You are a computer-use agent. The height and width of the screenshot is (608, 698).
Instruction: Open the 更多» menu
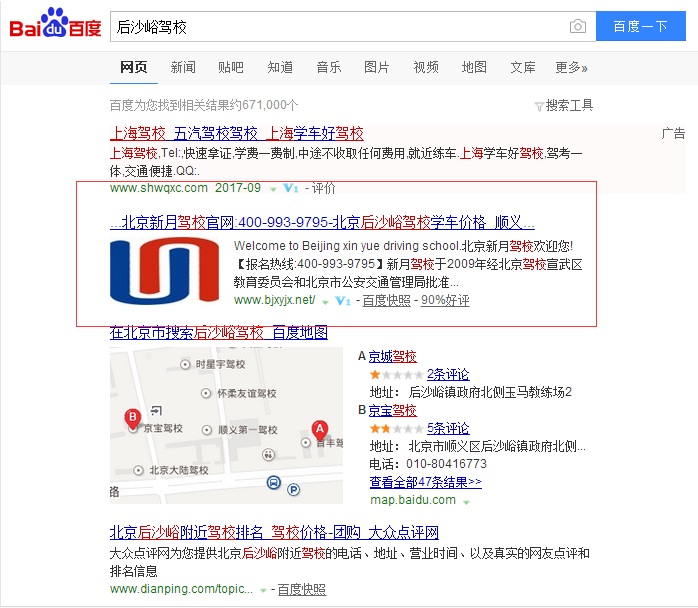[571, 67]
